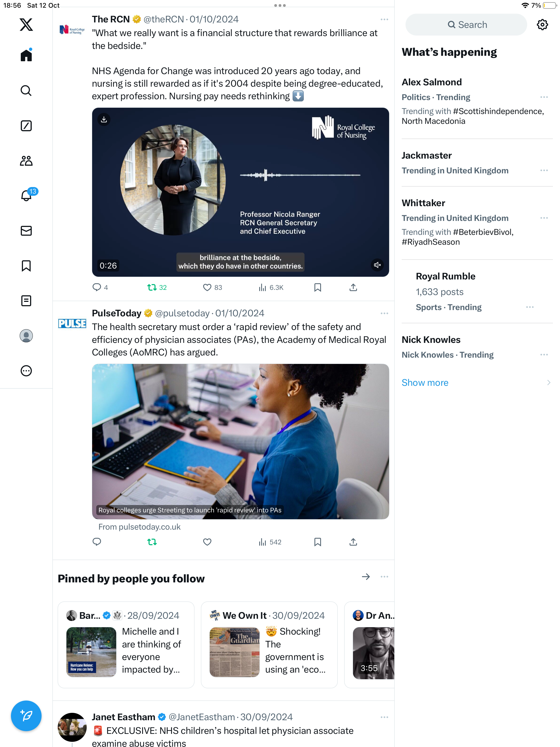Tap the compose new post button
Screen dimensions: 560x747
(x=26, y=716)
